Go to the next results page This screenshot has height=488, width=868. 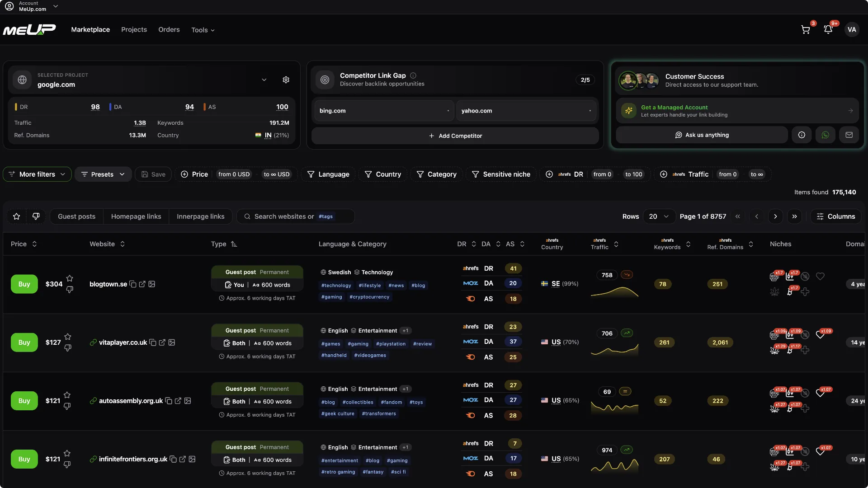(x=775, y=216)
